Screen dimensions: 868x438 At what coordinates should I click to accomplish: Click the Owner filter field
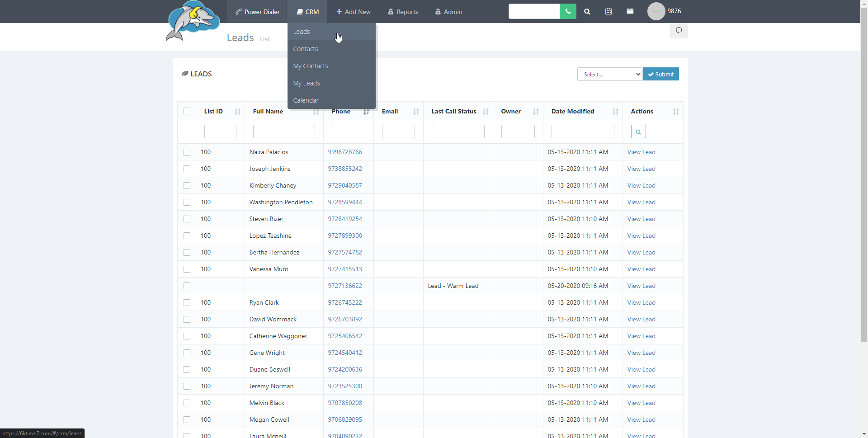coord(518,132)
